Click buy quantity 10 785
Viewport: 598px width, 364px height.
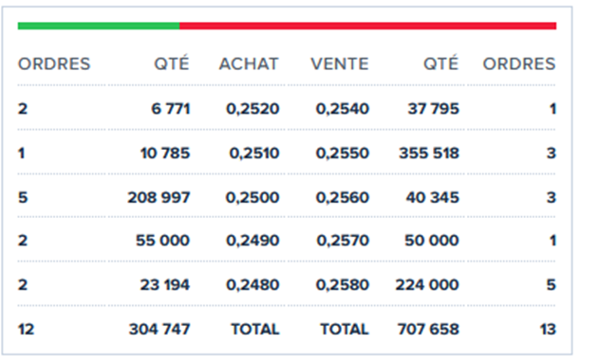point(165,154)
